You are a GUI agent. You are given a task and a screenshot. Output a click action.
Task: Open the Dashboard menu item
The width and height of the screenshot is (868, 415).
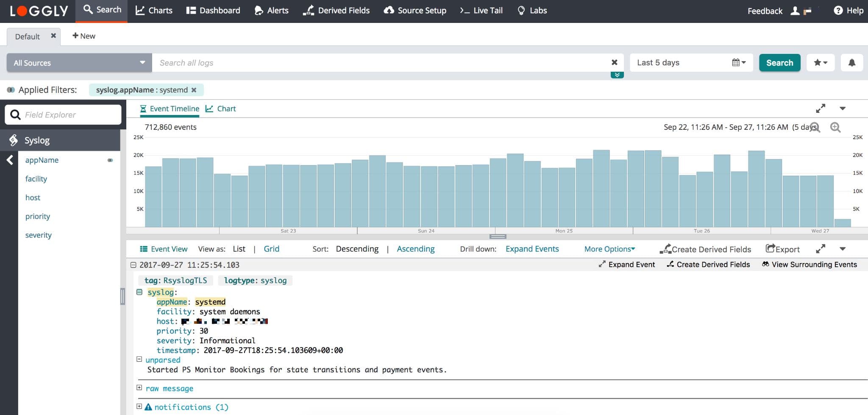pos(213,11)
